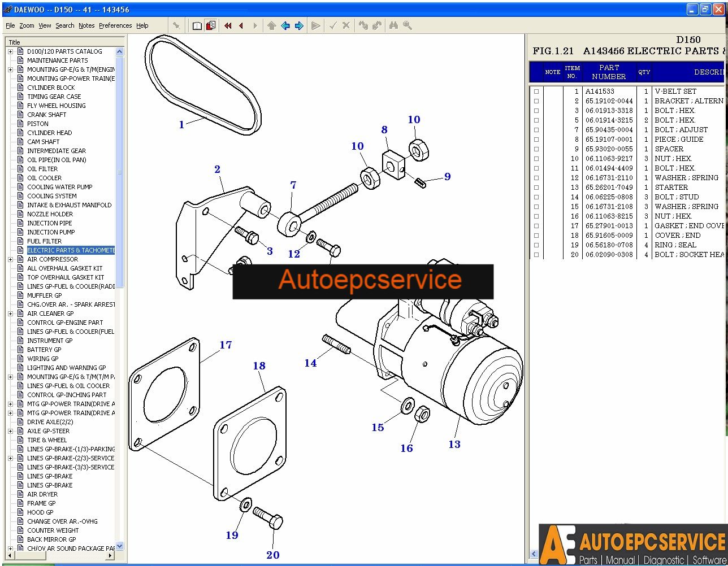
Task: Open the Search menu
Action: click(x=64, y=25)
